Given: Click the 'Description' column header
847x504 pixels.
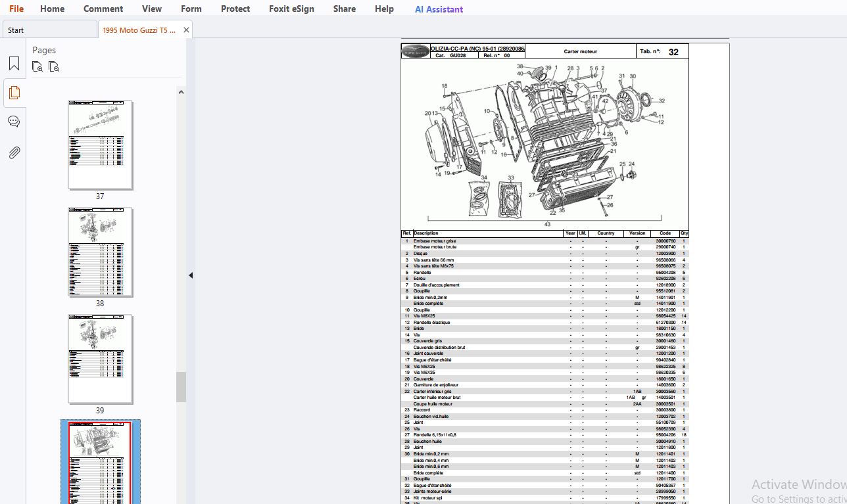Looking at the screenshot, I should [x=426, y=233].
